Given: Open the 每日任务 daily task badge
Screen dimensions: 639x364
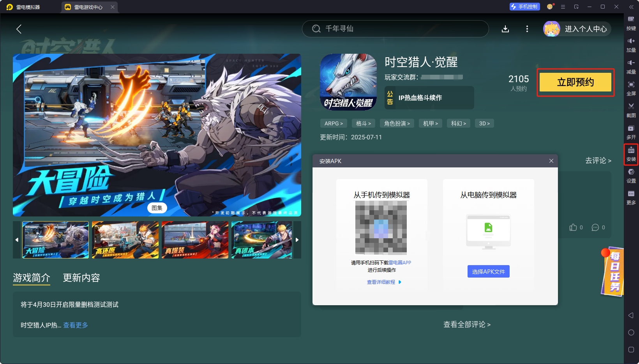Looking at the screenshot, I should (613, 271).
